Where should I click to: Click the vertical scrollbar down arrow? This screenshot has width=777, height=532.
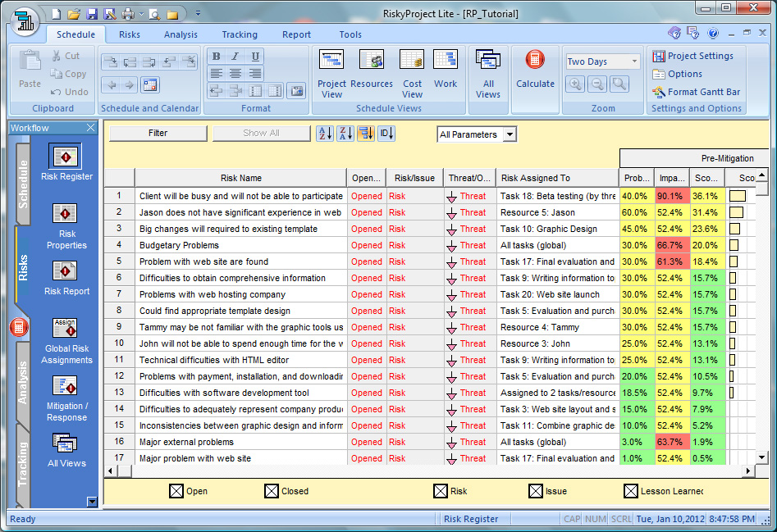coord(762,457)
